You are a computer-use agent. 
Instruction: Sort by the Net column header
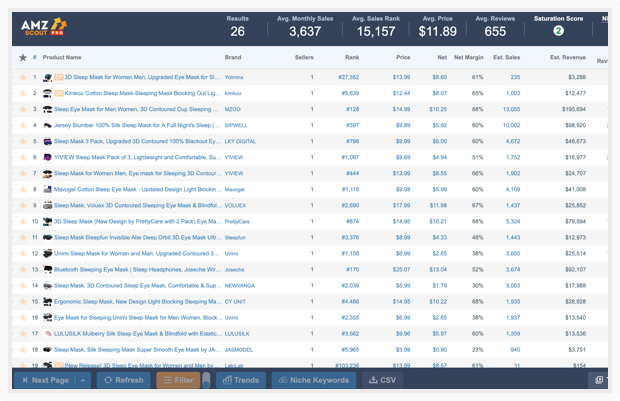point(442,57)
